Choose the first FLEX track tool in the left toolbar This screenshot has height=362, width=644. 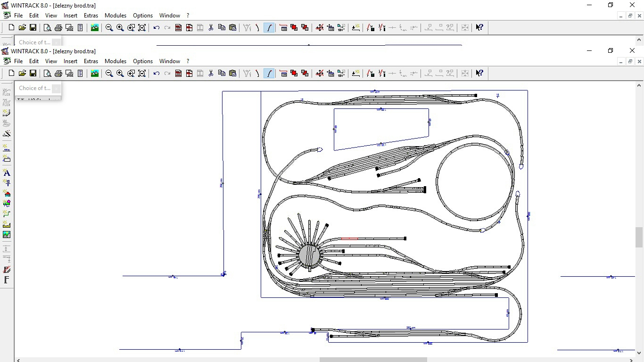coord(7,92)
